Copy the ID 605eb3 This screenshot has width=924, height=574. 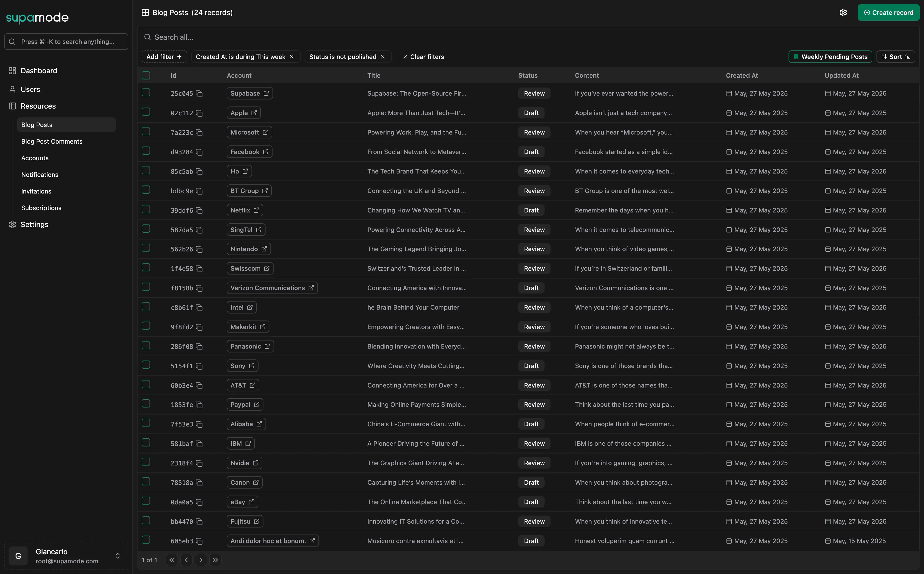click(x=199, y=541)
